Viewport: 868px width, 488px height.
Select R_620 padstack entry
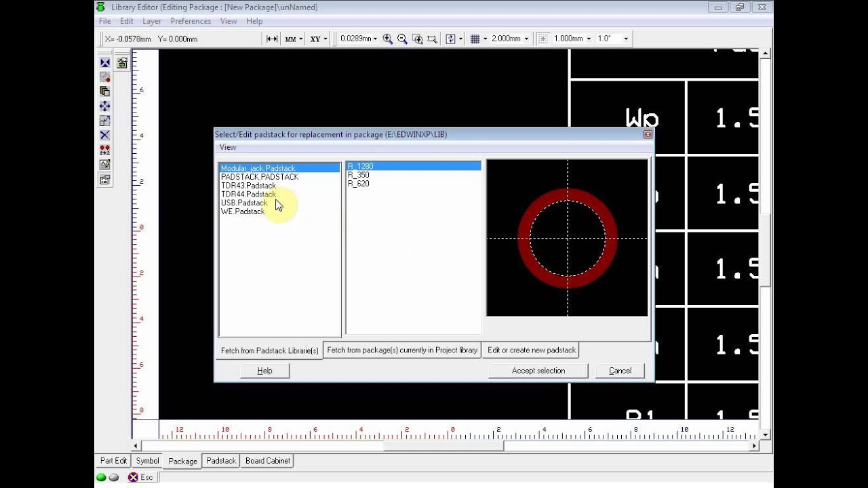tap(414, 184)
